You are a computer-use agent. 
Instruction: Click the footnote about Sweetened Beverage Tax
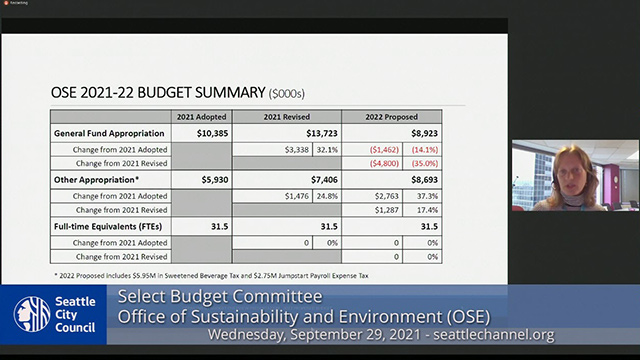pos(211,276)
